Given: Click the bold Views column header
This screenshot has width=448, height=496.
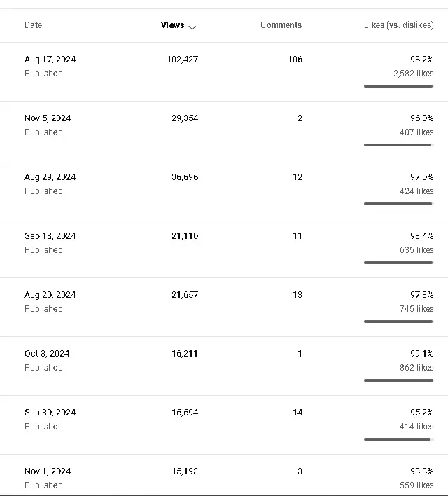Looking at the screenshot, I should [172, 25].
